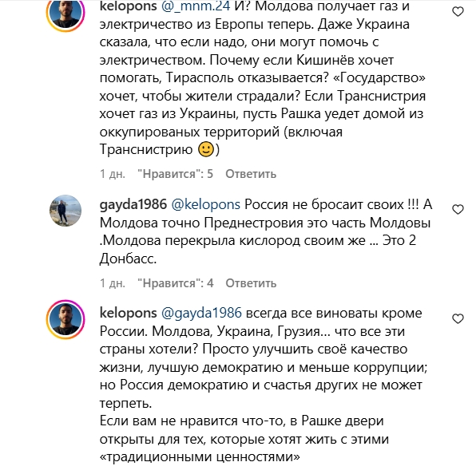Like kelopons' reply mentioning Грузия

point(458,318)
